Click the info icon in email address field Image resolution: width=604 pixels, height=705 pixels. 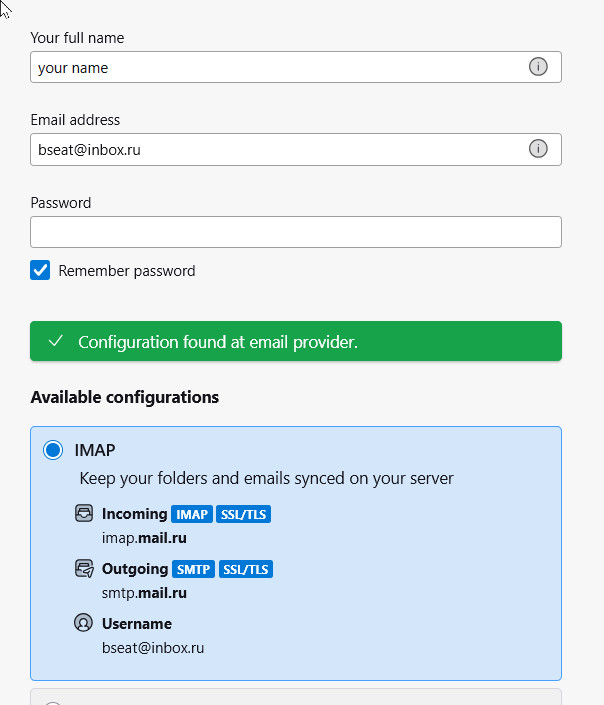coord(538,149)
